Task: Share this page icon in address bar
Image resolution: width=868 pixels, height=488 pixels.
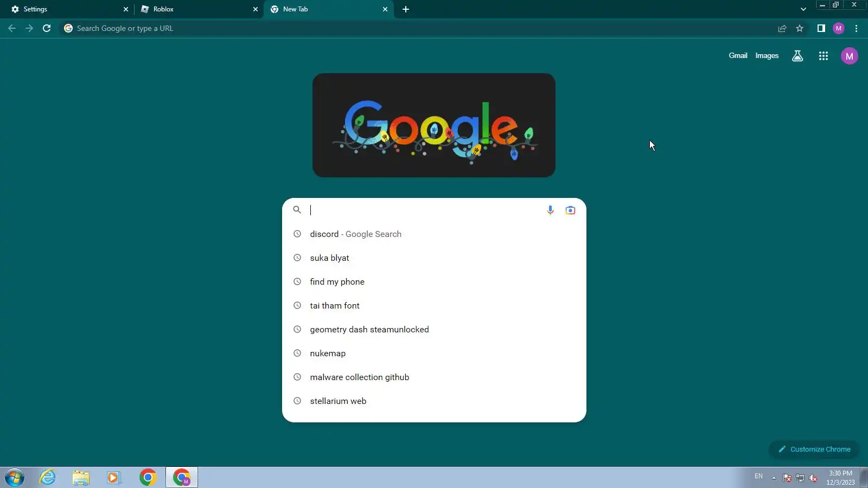Action: coord(782,28)
